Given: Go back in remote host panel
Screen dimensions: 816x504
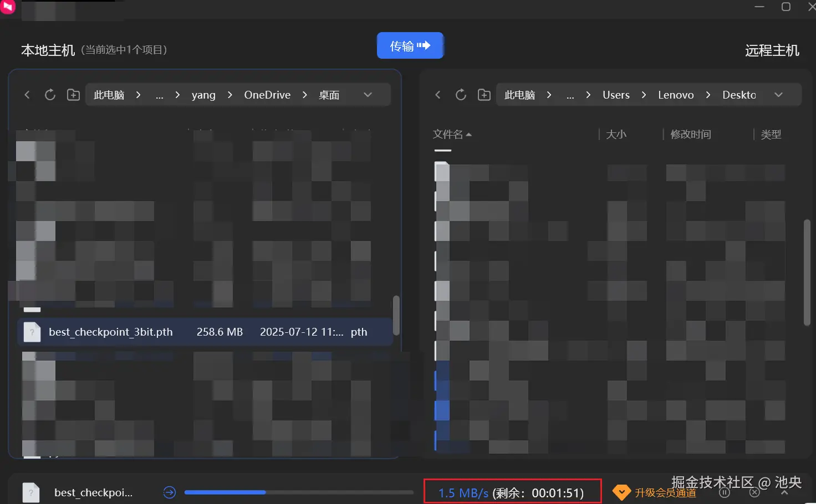Looking at the screenshot, I should tap(438, 95).
